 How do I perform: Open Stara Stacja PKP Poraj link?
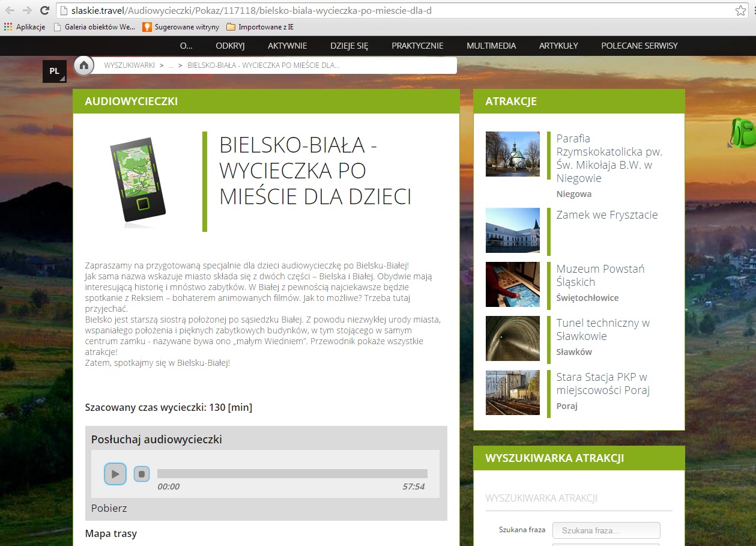[x=603, y=384]
